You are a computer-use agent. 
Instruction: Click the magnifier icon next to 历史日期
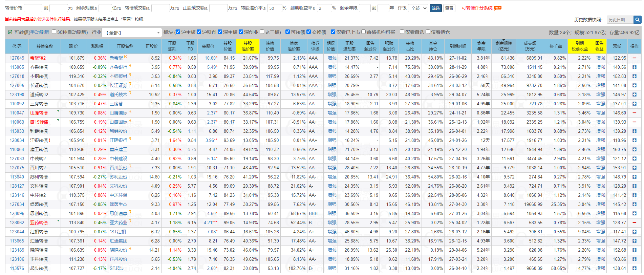click(638, 20)
